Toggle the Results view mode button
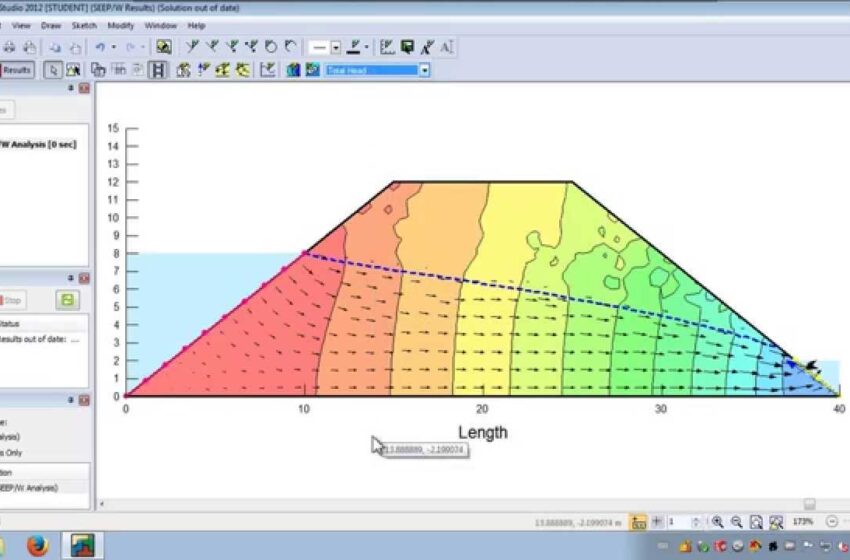 pyautogui.click(x=17, y=70)
